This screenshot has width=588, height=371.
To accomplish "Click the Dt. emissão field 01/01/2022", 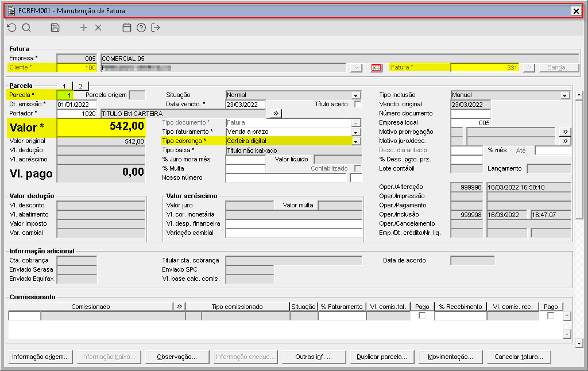I will [77, 105].
